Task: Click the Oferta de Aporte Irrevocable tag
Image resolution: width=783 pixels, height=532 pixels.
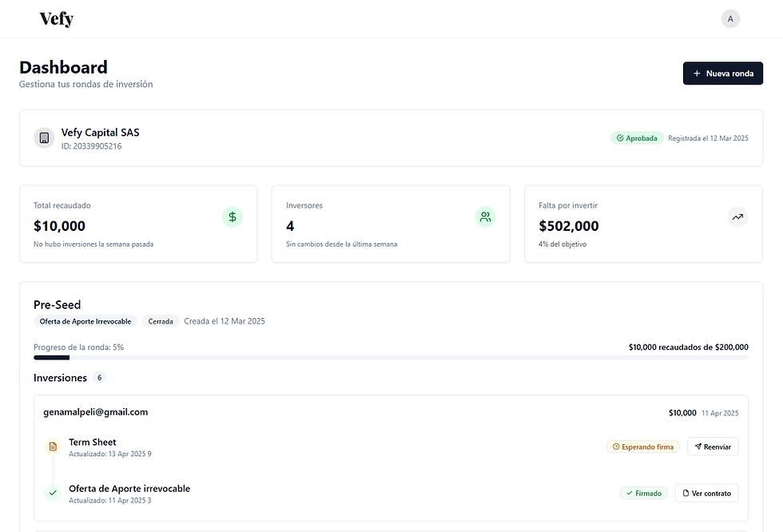Action: point(85,321)
